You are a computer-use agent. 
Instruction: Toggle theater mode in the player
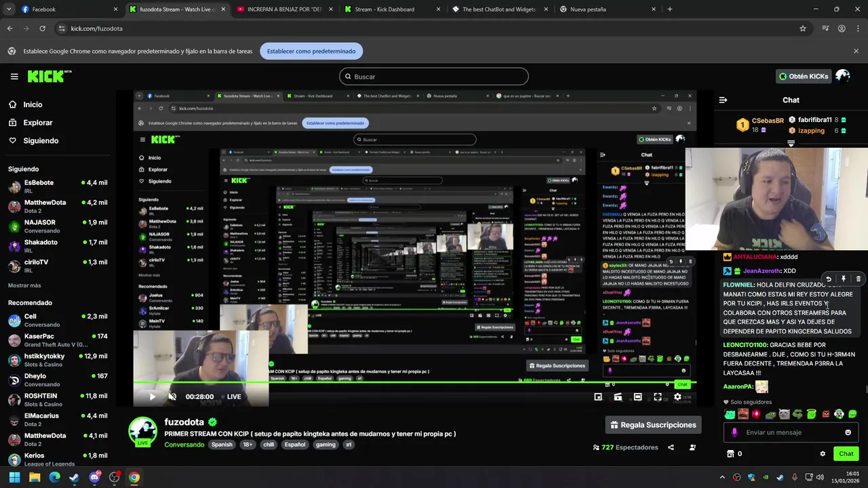[x=637, y=396]
